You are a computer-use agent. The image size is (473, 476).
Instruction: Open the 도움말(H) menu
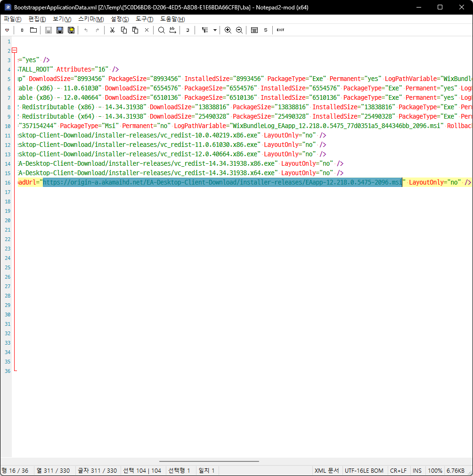(x=172, y=19)
